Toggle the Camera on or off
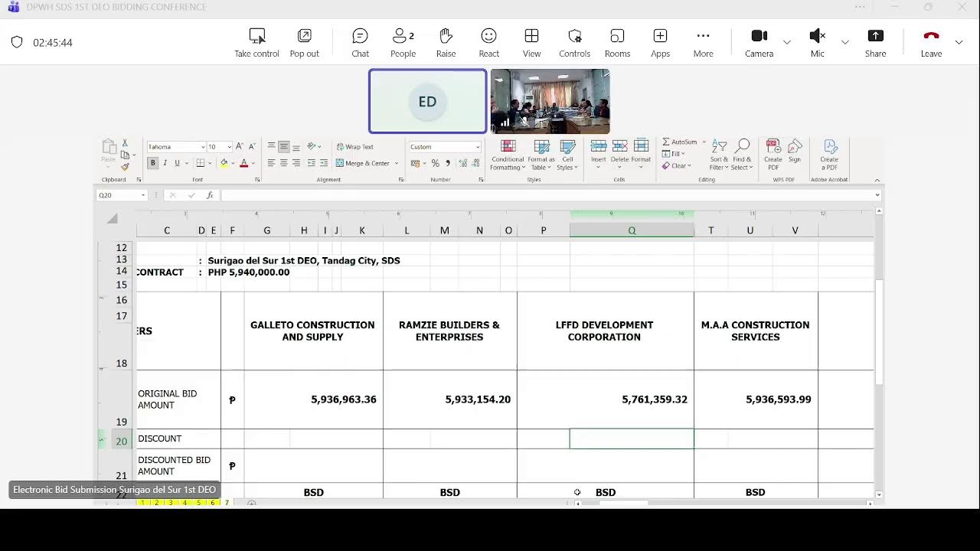 [x=759, y=43]
